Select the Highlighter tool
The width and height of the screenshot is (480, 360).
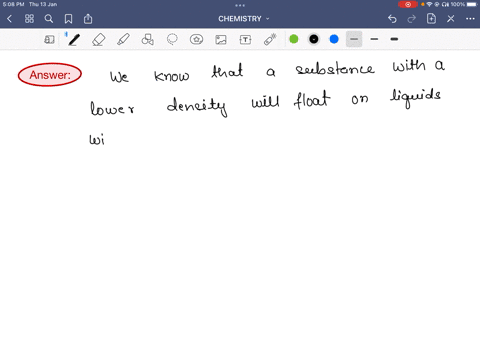[x=123, y=39]
